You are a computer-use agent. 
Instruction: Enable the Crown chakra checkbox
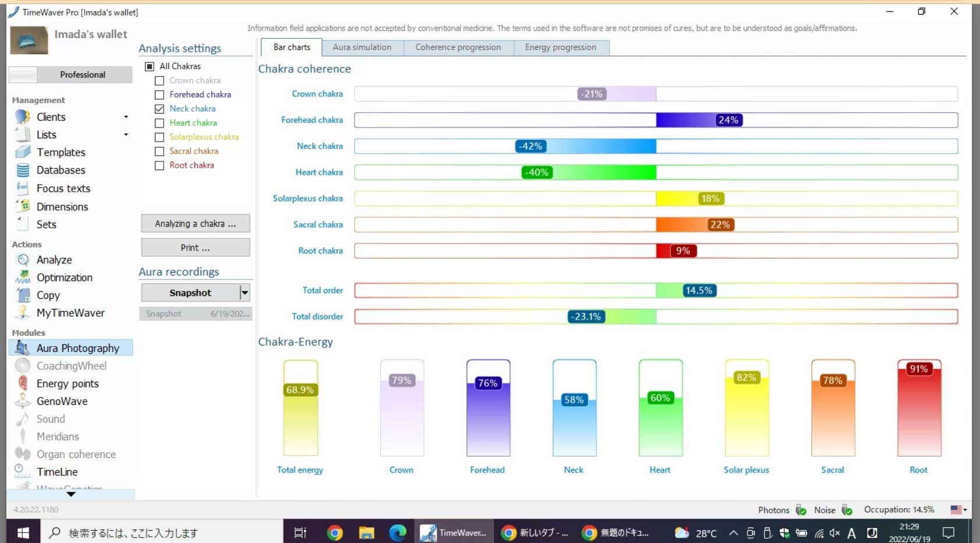click(160, 80)
